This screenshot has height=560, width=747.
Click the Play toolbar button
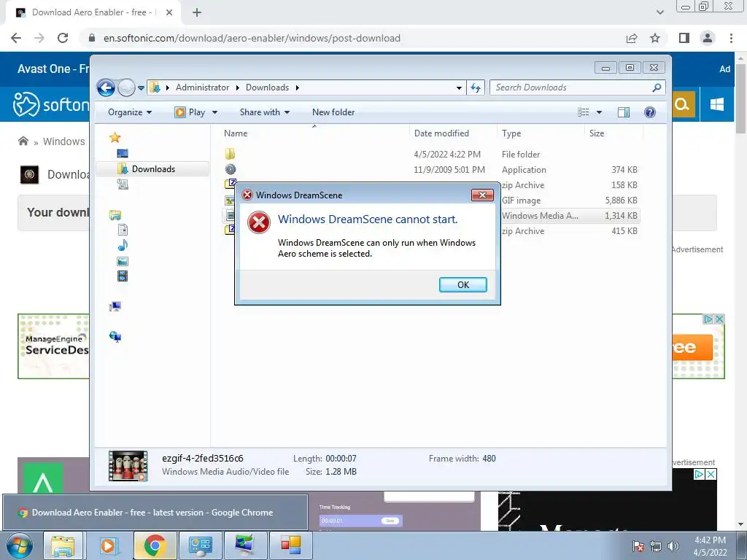[190, 112]
